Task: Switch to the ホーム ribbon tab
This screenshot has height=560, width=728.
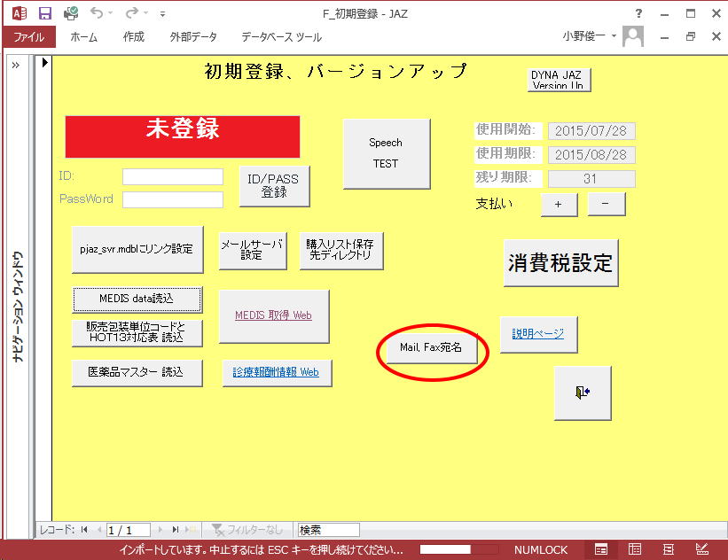Action: point(84,36)
